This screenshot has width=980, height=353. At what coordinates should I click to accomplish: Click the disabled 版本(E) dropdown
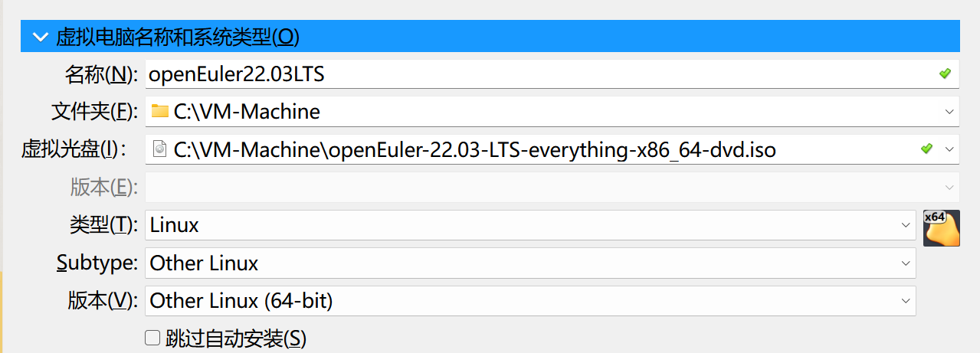pyautogui.click(x=552, y=187)
